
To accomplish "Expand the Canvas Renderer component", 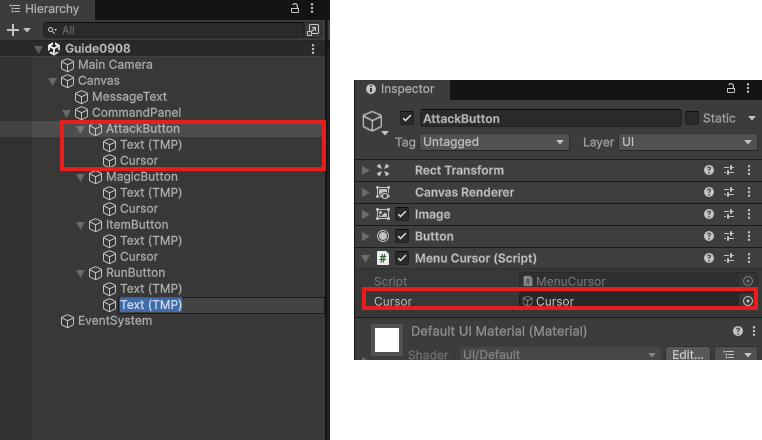I will 365,192.
